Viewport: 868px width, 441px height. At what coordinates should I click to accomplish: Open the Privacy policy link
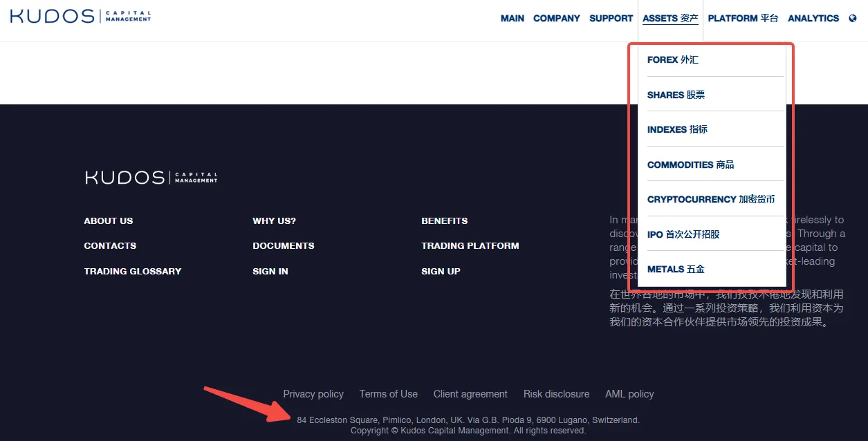click(313, 394)
